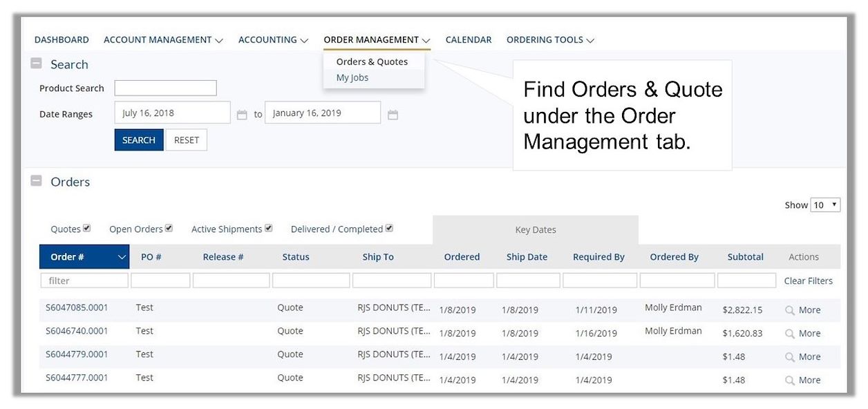Click magnifier icon for order S6047085.0001
The image size is (868, 409).
tap(790, 310)
